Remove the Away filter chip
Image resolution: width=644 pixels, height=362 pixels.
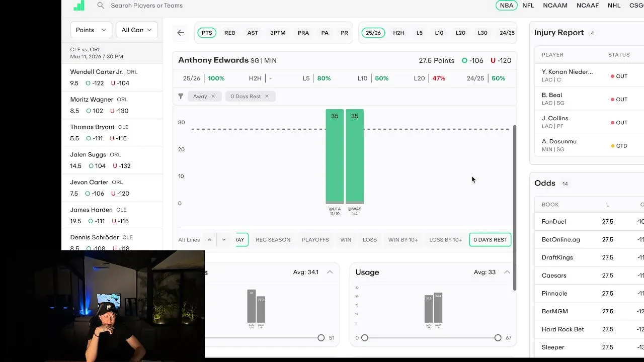click(x=213, y=96)
